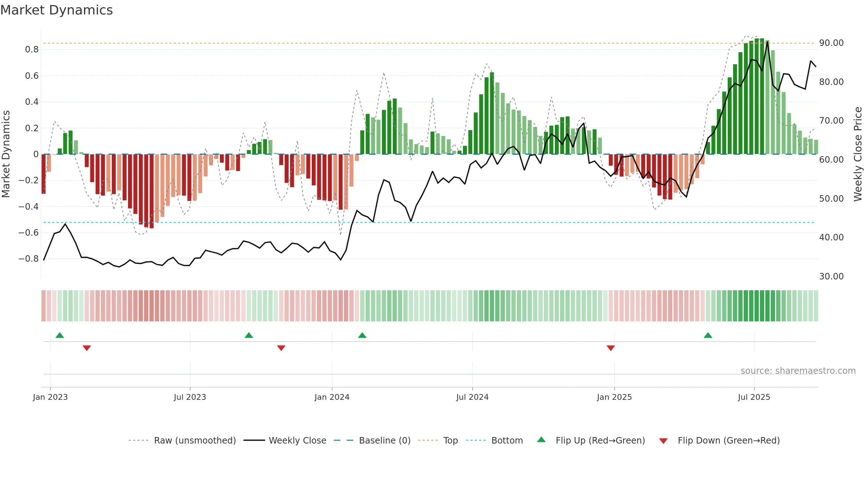Click the Market Dynamics chart title
The image size is (868, 488).
click(x=56, y=10)
